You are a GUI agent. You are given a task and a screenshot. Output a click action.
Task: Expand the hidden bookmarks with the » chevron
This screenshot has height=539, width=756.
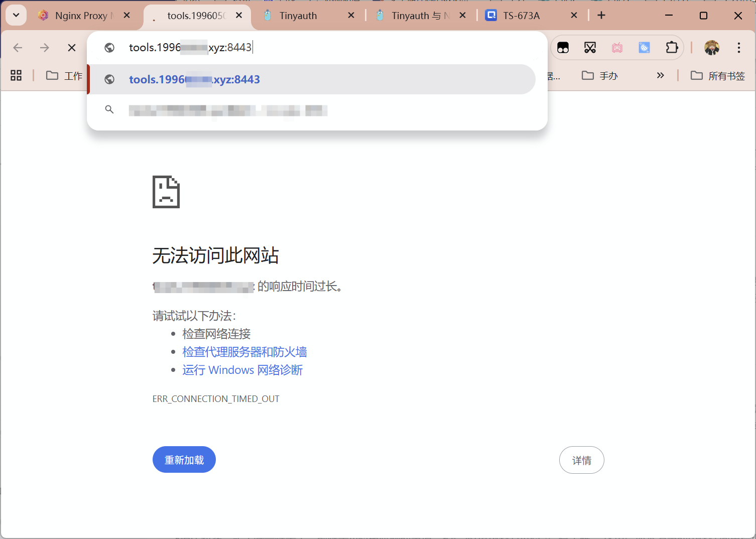(660, 75)
